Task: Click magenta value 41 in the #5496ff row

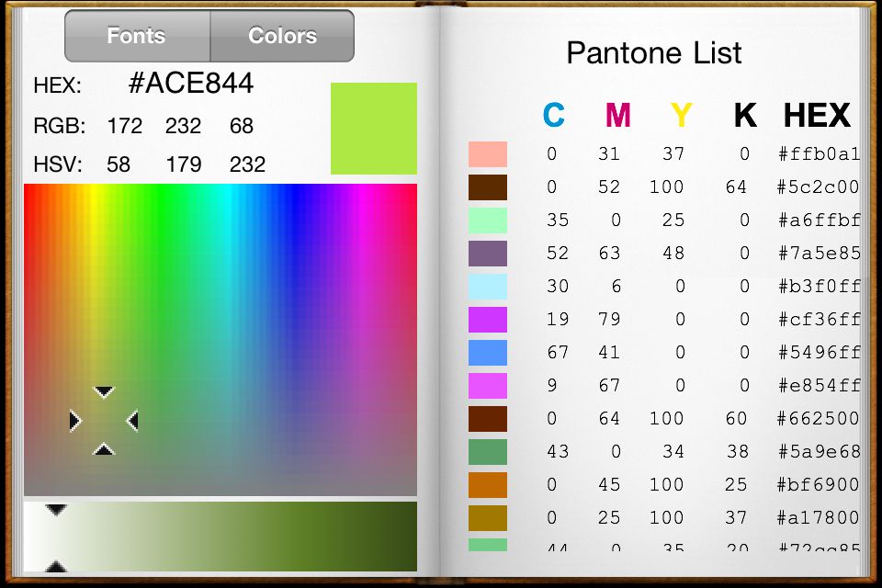Action: click(609, 353)
